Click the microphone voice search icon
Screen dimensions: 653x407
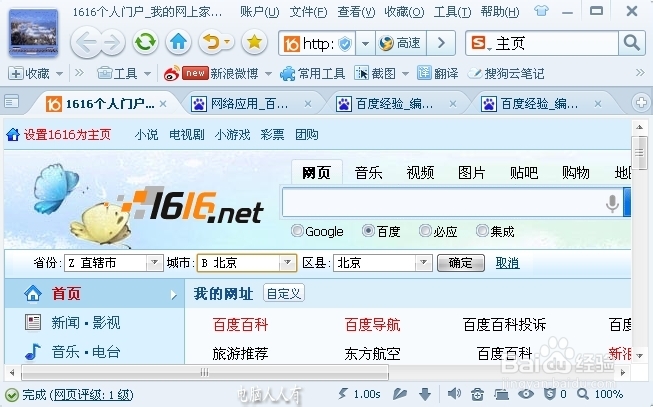pos(612,204)
